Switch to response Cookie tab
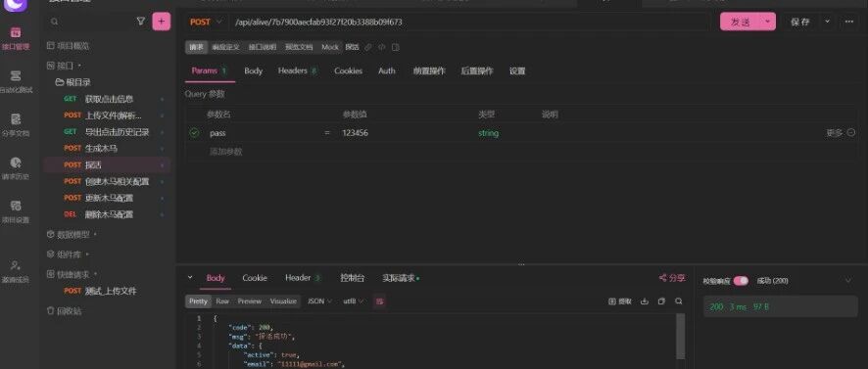The height and width of the screenshot is (369, 868). [x=255, y=278]
